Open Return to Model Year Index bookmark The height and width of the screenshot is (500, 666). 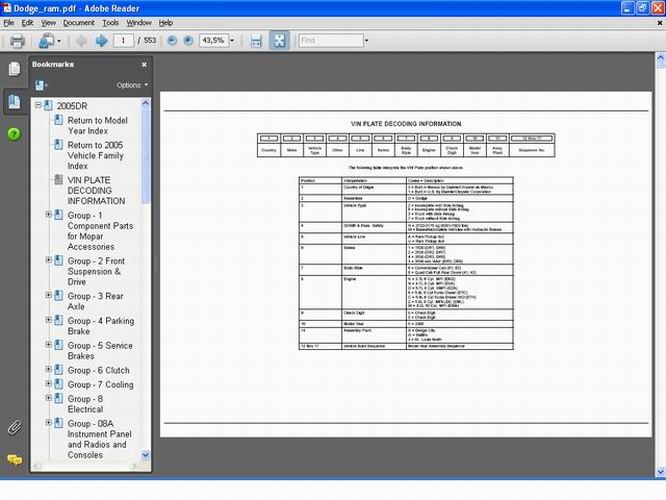(97, 126)
